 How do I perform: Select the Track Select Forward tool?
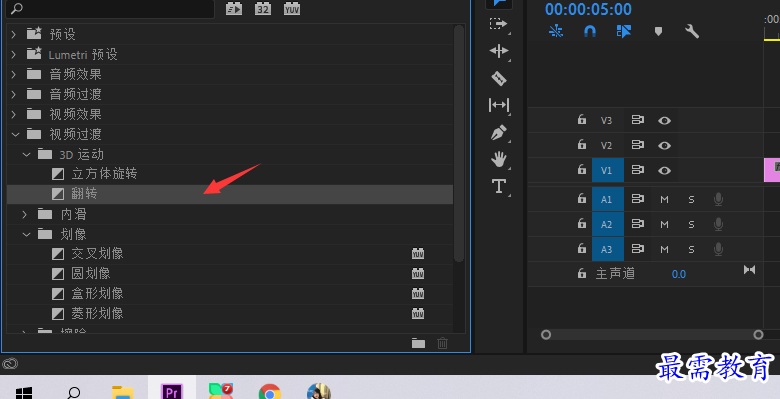pos(498,24)
